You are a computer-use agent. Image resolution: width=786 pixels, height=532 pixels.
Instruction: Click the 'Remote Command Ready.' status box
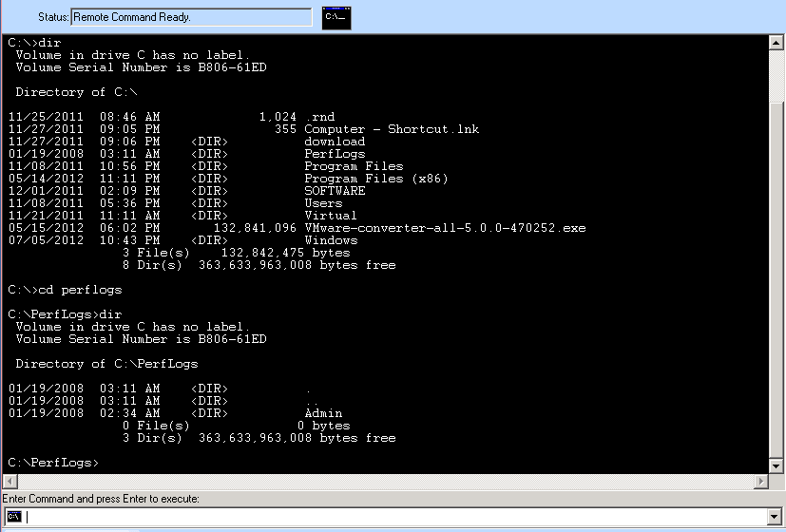pos(191,17)
